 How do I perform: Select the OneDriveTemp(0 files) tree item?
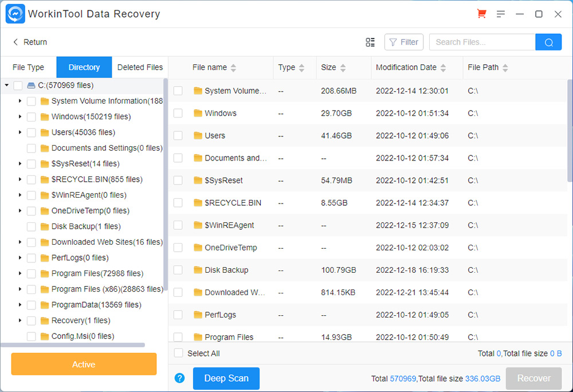(x=91, y=211)
